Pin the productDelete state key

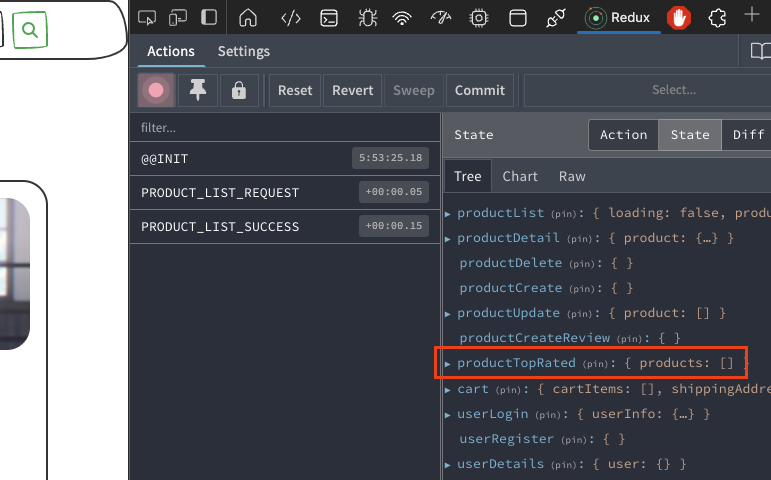pos(582,264)
